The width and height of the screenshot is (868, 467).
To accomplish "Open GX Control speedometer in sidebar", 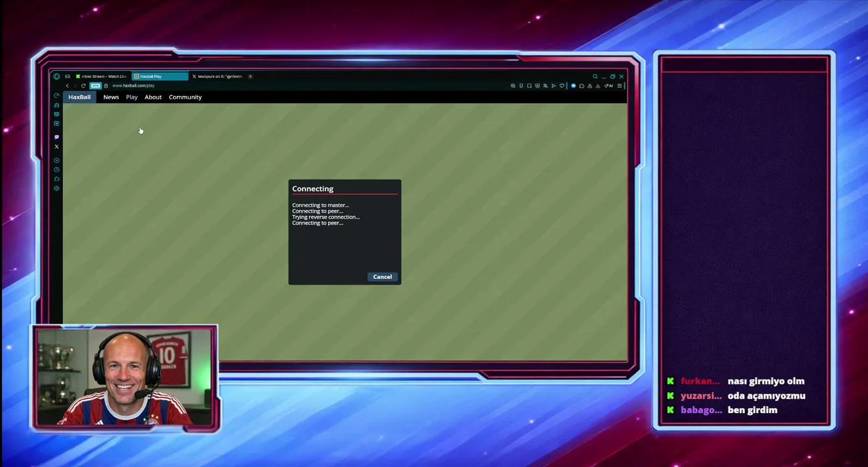I will pos(56,96).
